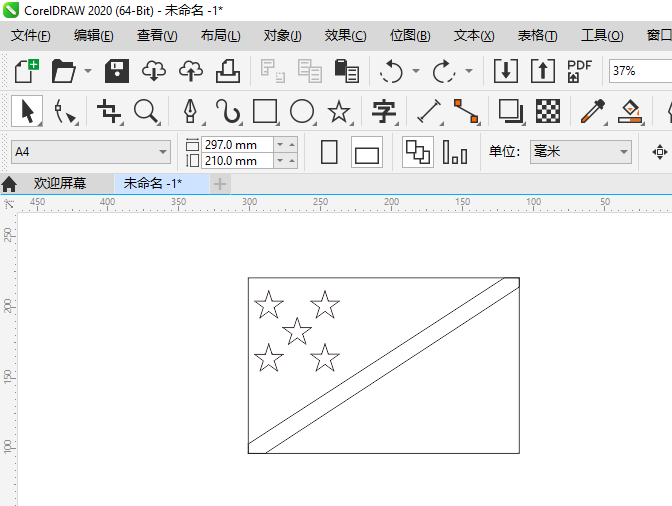This screenshot has height=506, width=672.
Task: Publish to PDF
Action: [x=579, y=71]
